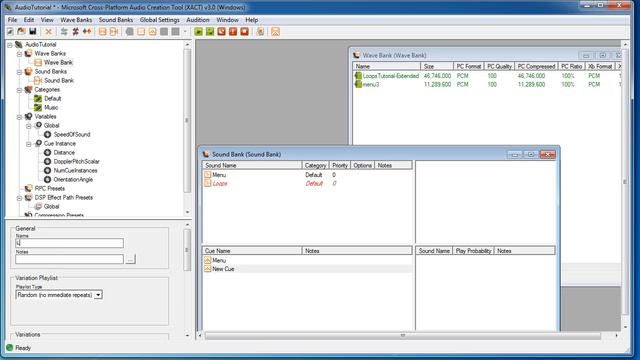
Task: Click the New Sound Bank toolbar icon
Action: (114, 31)
